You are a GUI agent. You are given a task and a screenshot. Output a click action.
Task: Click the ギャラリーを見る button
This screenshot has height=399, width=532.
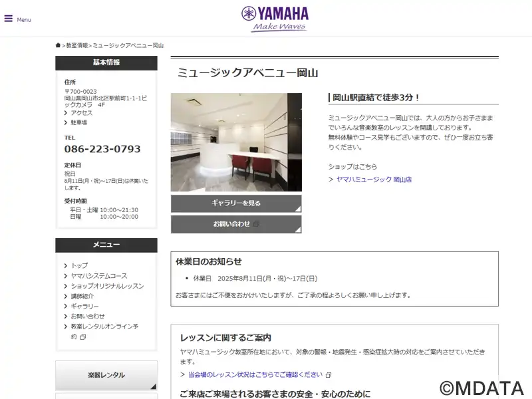click(236, 203)
